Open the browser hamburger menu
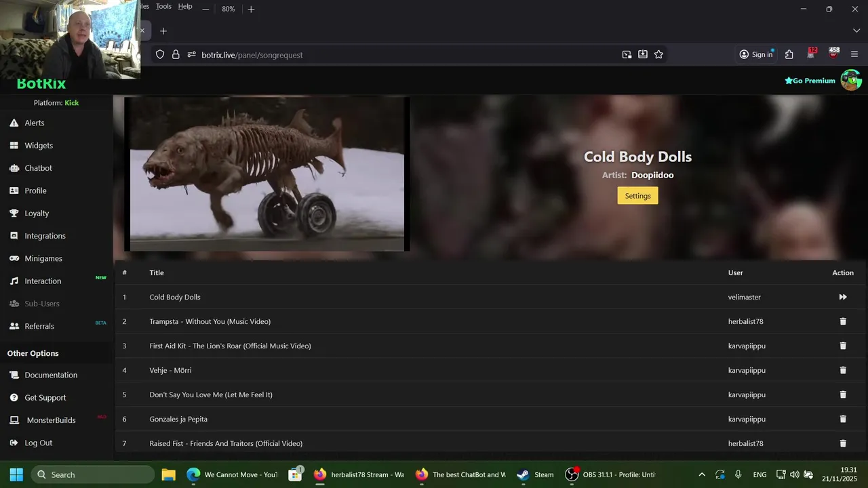868x488 pixels. click(854, 55)
